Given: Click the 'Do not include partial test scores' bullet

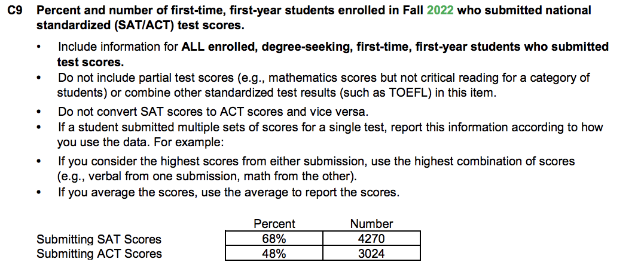Looking at the screenshot, I should point(323,85).
